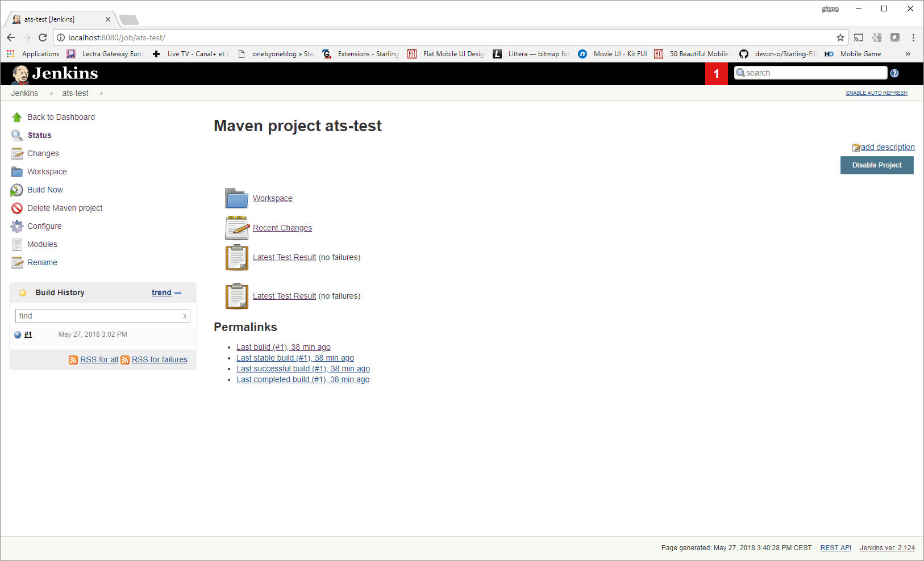Image resolution: width=924 pixels, height=561 pixels.
Task: Enable auto refresh
Action: 876,93
